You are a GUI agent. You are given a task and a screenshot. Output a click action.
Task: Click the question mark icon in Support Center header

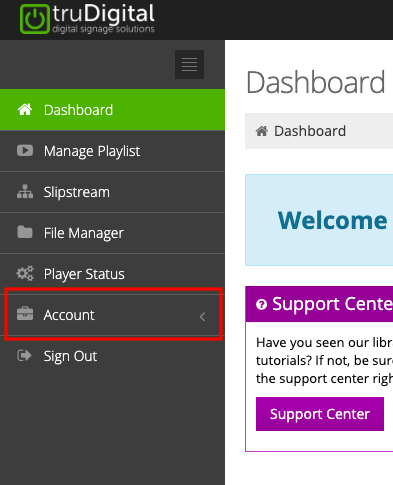[x=261, y=304]
